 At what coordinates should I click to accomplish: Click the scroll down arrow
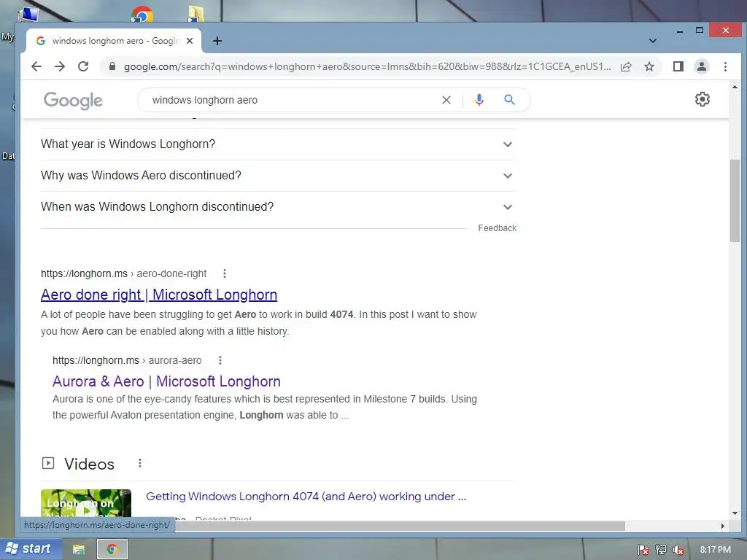click(735, 513)
